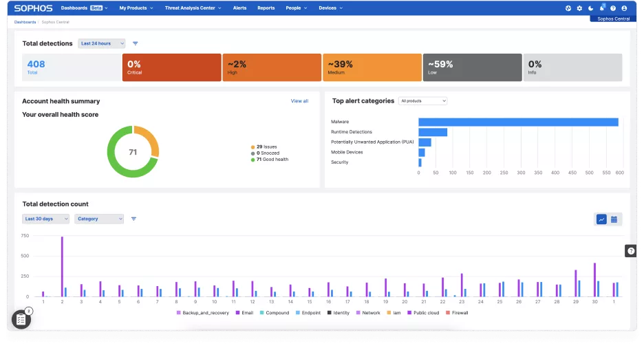Toggle Endpoint series in chart legend
Screen dimensions: 644x348
click(x=309, y=313)
